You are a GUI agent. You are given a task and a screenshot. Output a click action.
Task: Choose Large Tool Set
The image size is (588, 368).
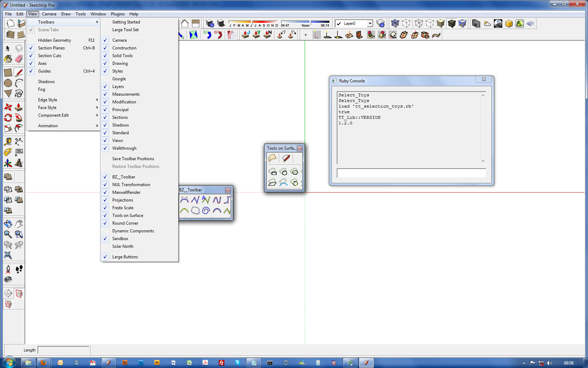pyautogui.click(x=139, y=30)
